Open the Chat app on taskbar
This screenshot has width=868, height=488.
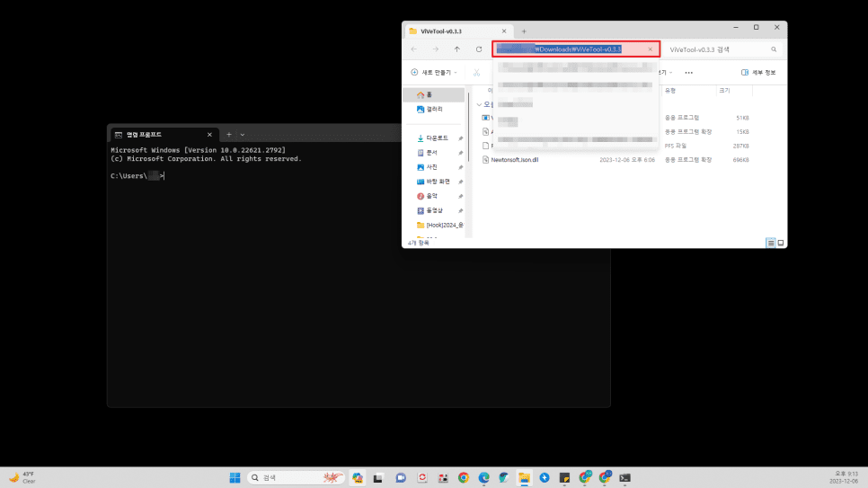(x=400, y=477)
